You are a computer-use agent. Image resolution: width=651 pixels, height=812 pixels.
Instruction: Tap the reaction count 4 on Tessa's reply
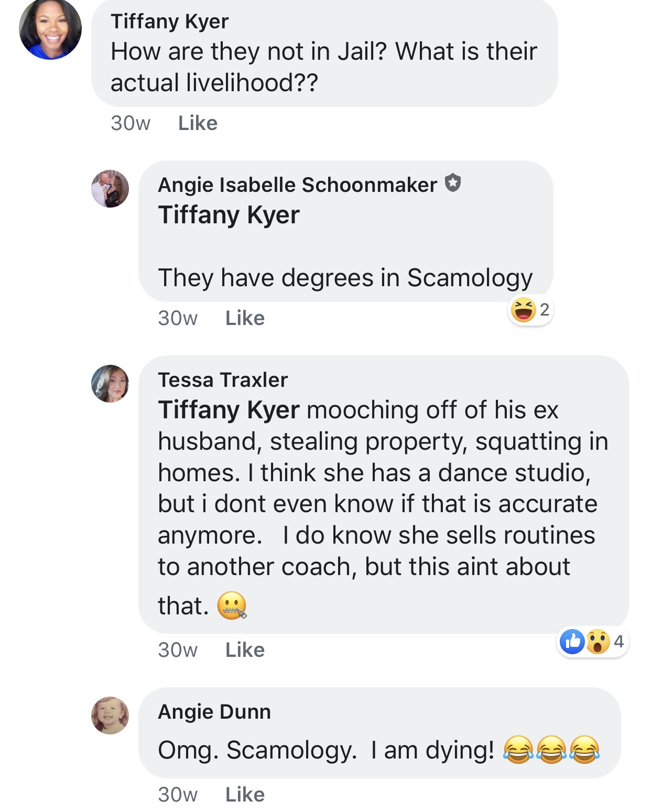(x=619, y=641)
